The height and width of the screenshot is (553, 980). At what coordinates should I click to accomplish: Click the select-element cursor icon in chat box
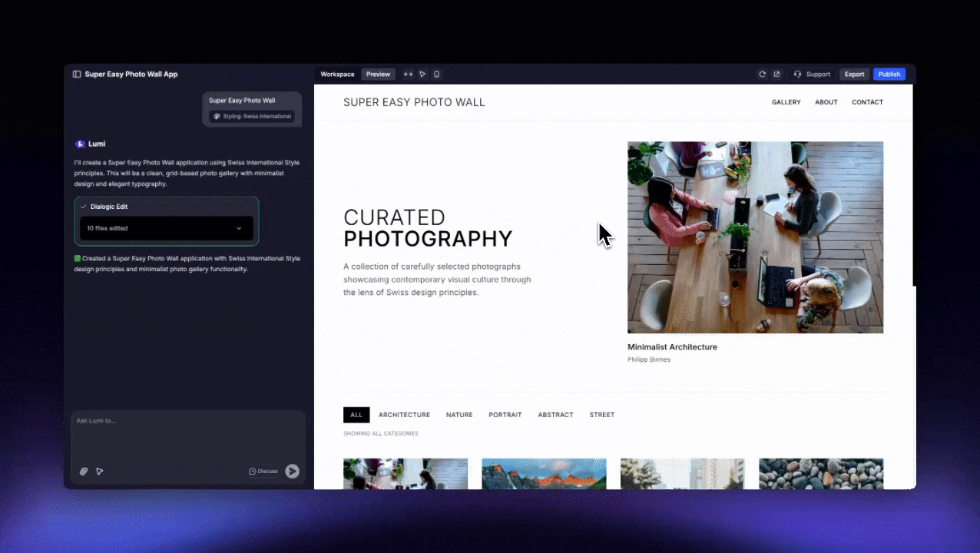(x=100, y=472)
